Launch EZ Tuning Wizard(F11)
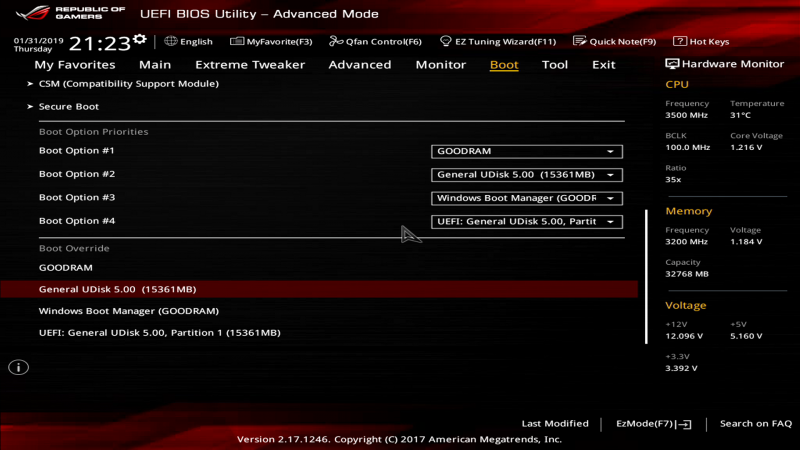 (497, 41)
